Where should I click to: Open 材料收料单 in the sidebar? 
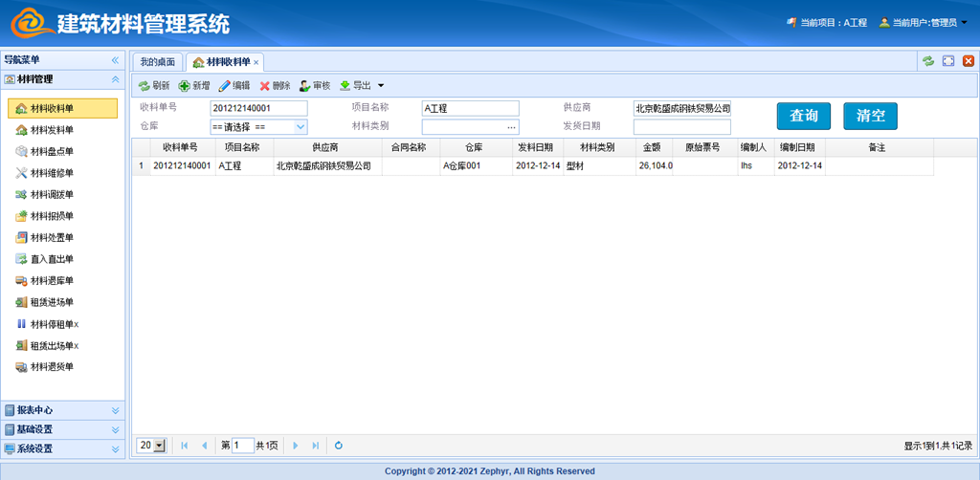[62, 109]
